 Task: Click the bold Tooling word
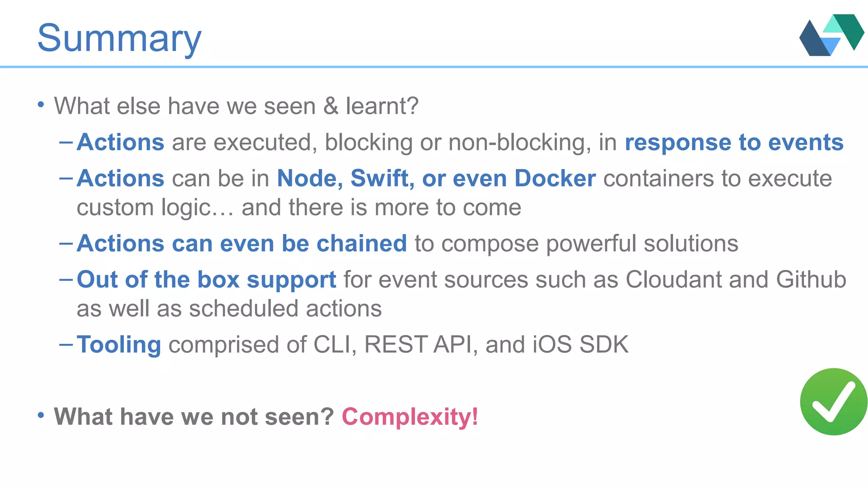pyautogui.click(x=119, y=345)
